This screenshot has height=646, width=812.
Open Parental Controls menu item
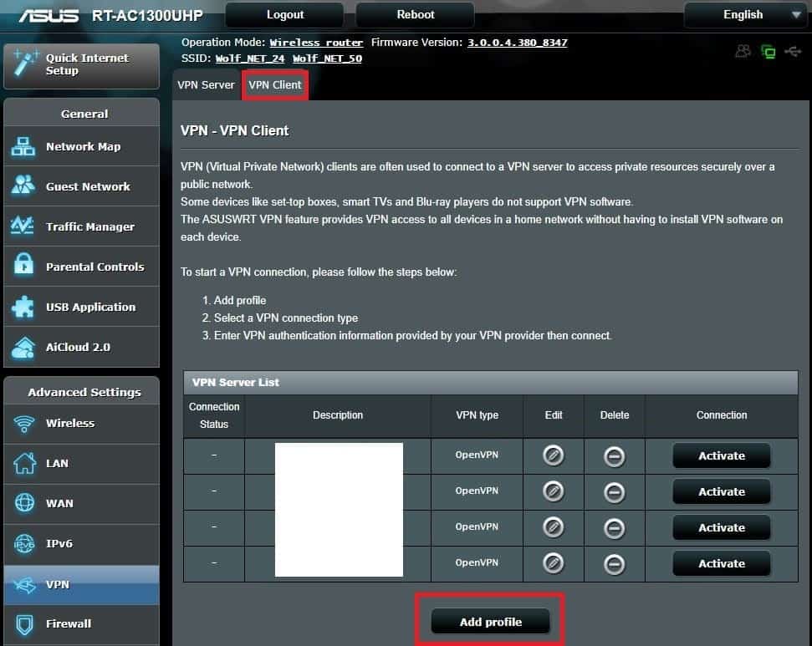pos(81,267)
